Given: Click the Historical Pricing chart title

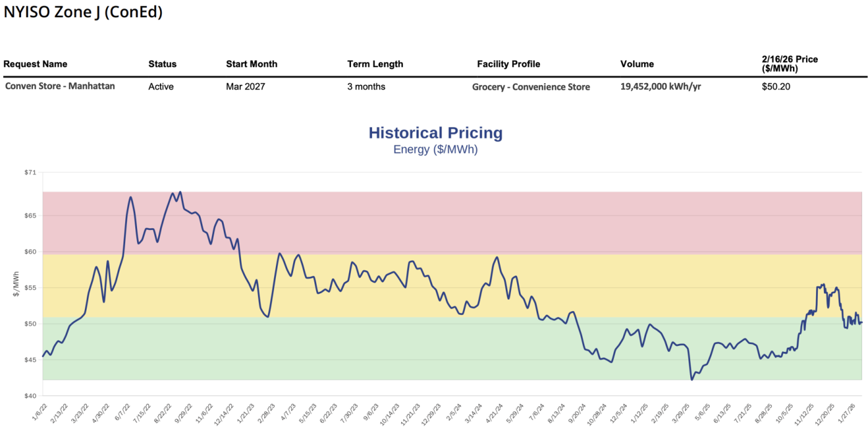Looking at the screenshot, I should click(x=435, y=133).
